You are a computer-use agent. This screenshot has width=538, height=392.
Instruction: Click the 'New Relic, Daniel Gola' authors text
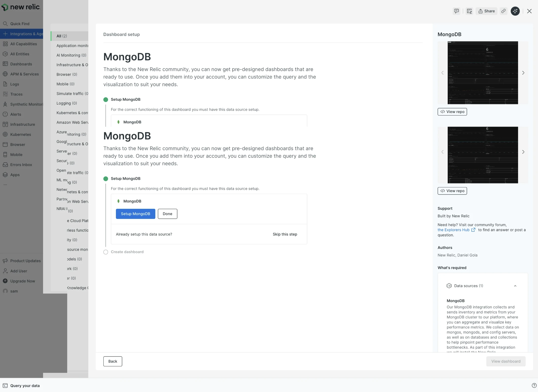(x=458, y=255)
